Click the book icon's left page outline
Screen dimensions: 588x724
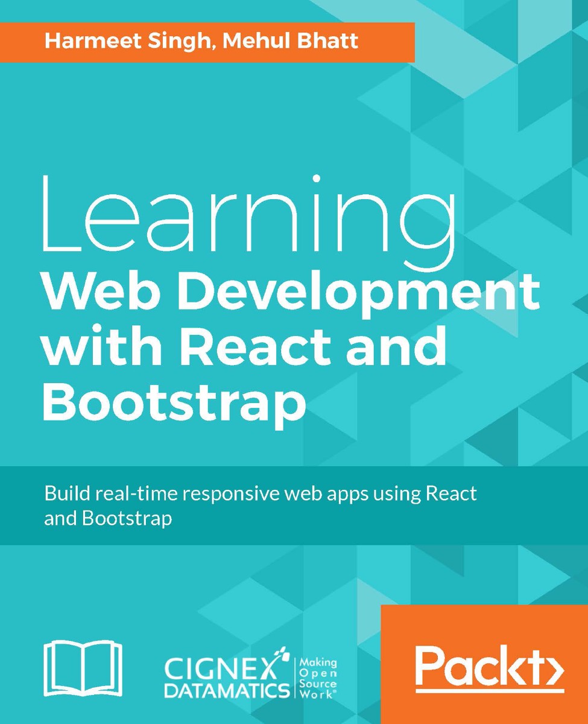[x=63, y=667]
